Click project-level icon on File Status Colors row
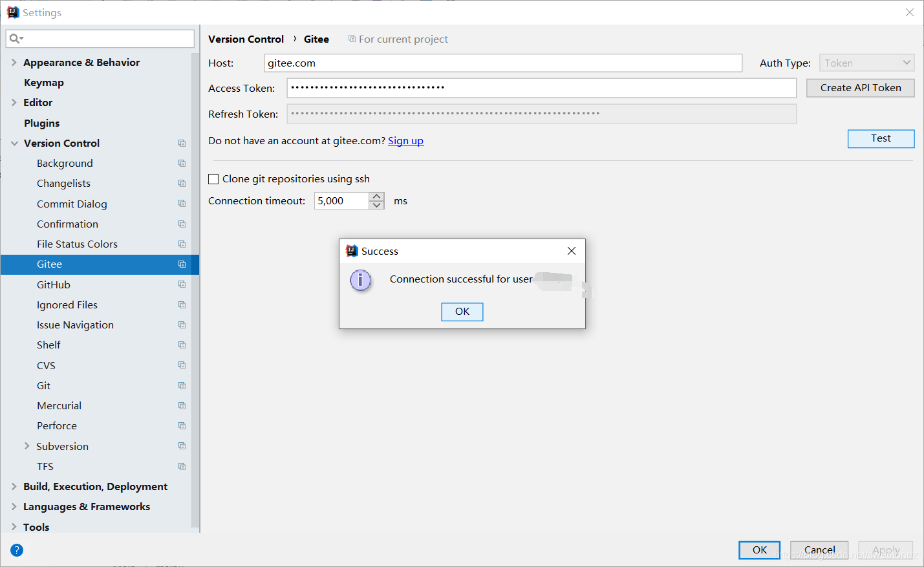 pos(182,244)
